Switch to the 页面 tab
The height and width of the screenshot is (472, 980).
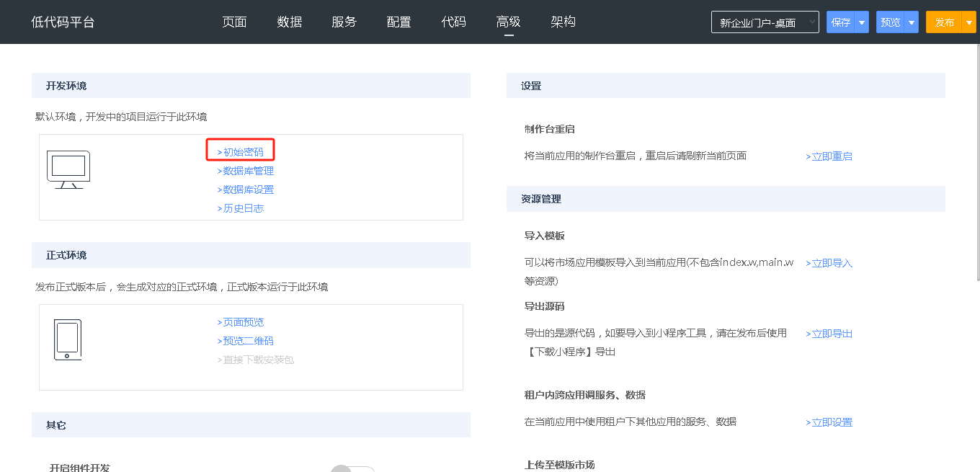234,22
